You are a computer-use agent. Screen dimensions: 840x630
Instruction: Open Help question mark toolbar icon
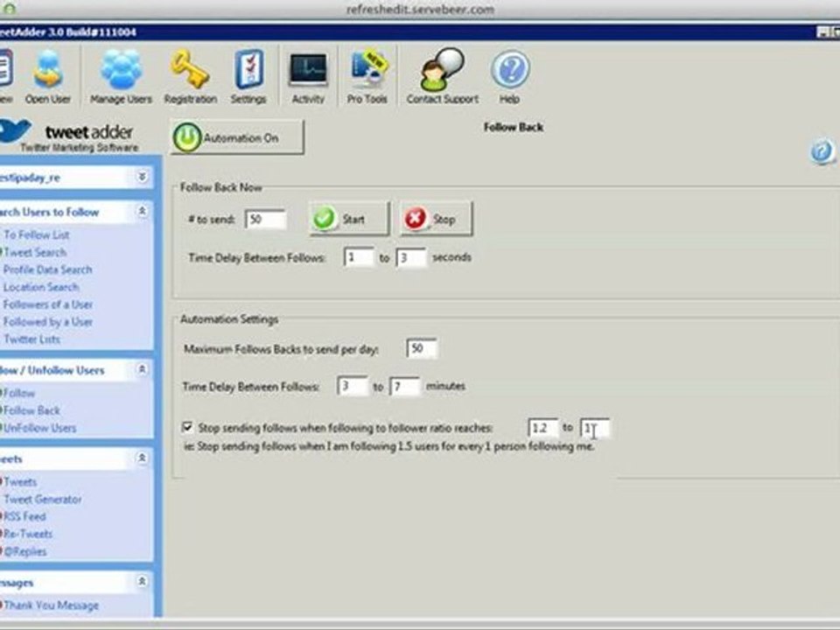pyautogui.click(x=509, y=77)
